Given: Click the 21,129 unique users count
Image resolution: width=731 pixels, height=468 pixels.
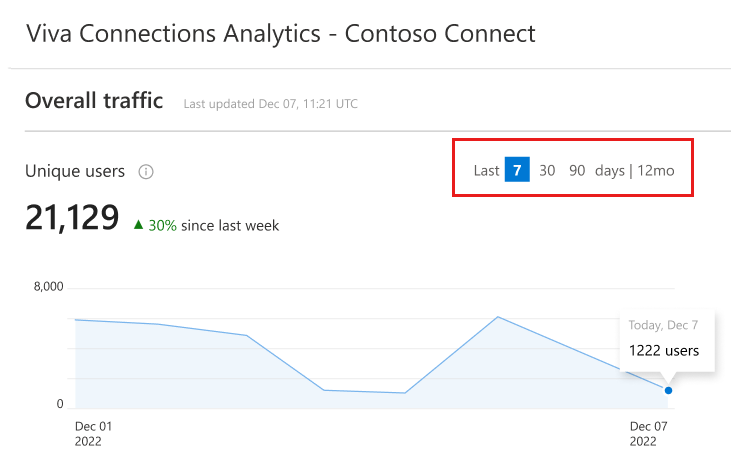Looking at the screenshot, I should coord(72,218).
